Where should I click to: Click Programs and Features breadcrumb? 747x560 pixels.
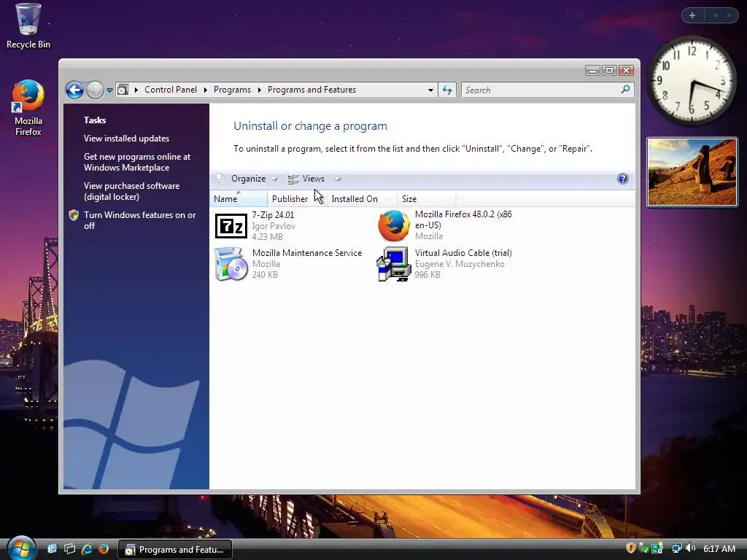pos(311,90)
